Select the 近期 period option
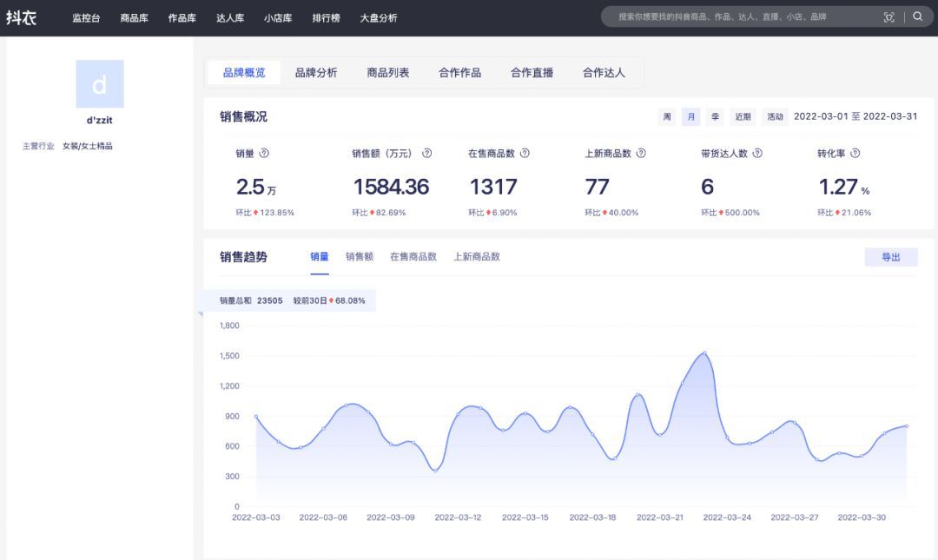 click(x=743, y=115)
